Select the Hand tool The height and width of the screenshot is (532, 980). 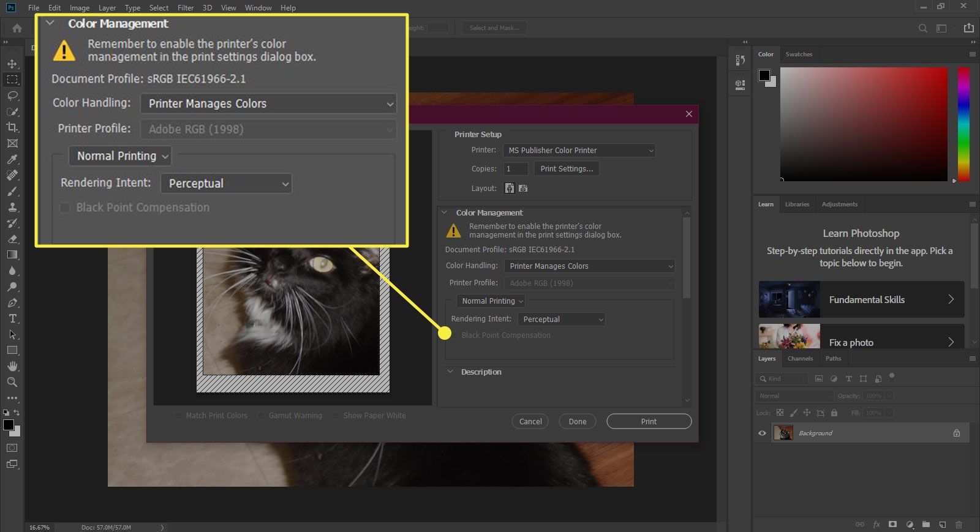point(12,366)
